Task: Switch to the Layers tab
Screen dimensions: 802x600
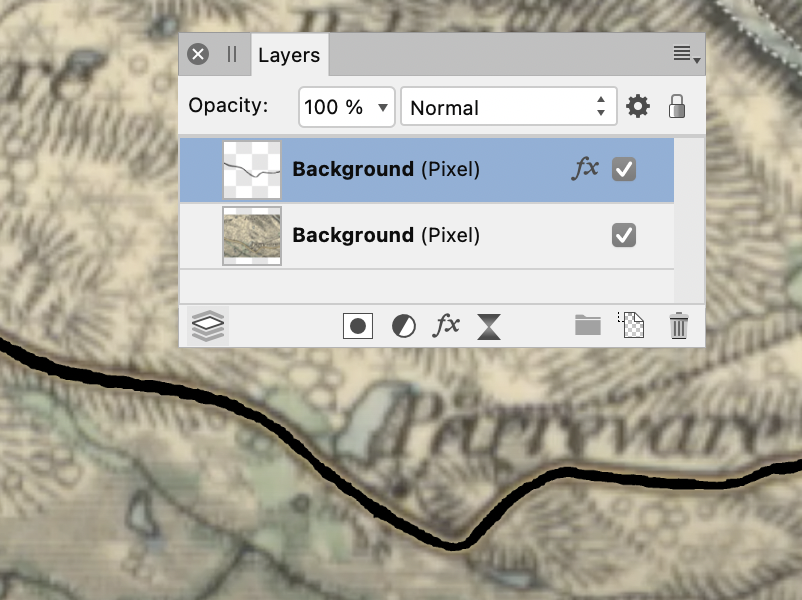Action: 289,55
